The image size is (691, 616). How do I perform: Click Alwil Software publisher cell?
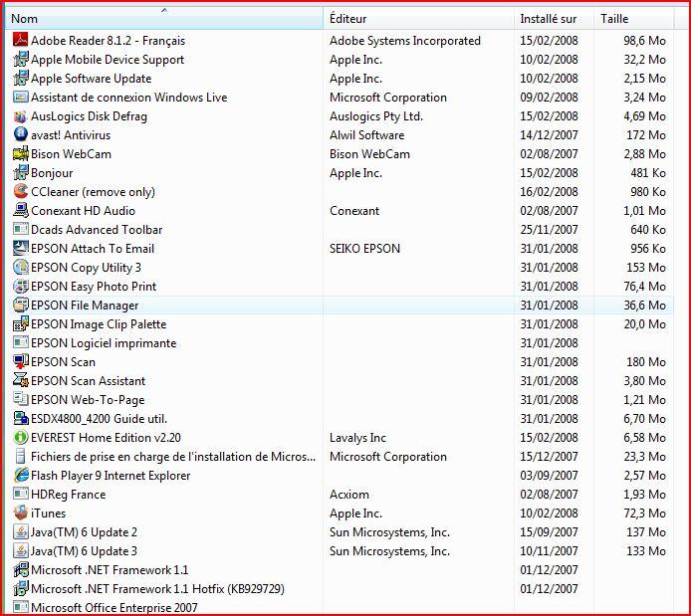click(x=366, y=135)
